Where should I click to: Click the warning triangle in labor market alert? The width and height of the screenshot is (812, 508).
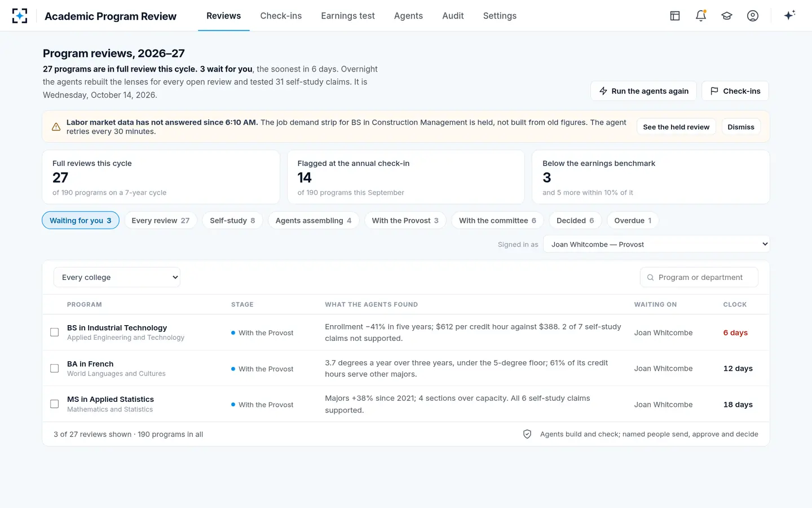pyautogui.click(x=56, y=127)
